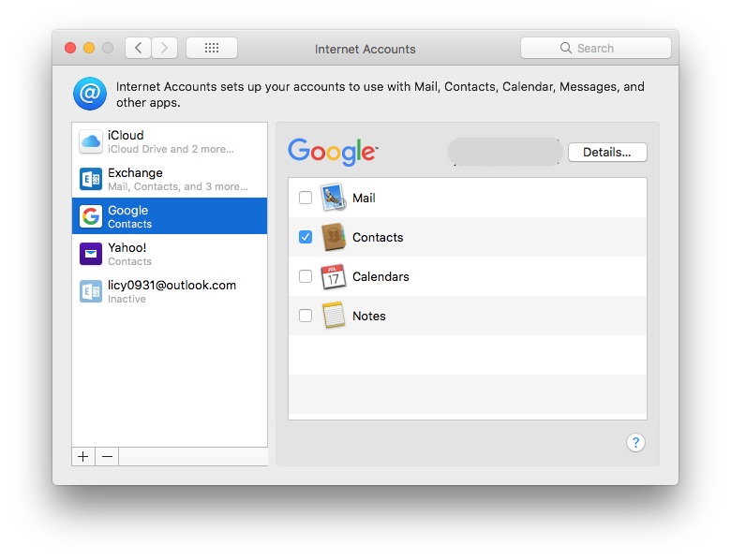Close the window with red button
This screenshot has height=560, width=731.
[x=70, y=48]
